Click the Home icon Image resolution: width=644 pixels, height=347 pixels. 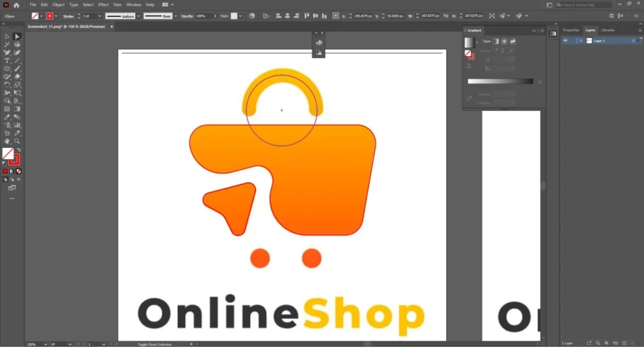pyautogui.click(x=16, y=5)
